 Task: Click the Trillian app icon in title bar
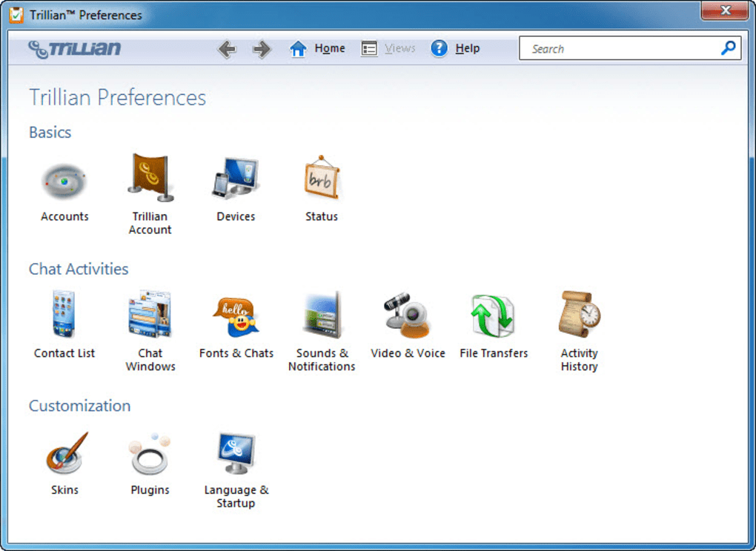pyautogui.click(x=16, y=15)
